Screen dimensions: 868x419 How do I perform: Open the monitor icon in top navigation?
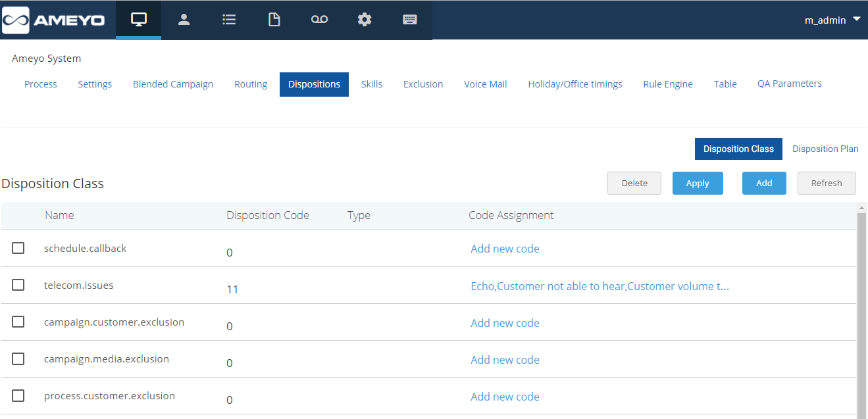138,20
